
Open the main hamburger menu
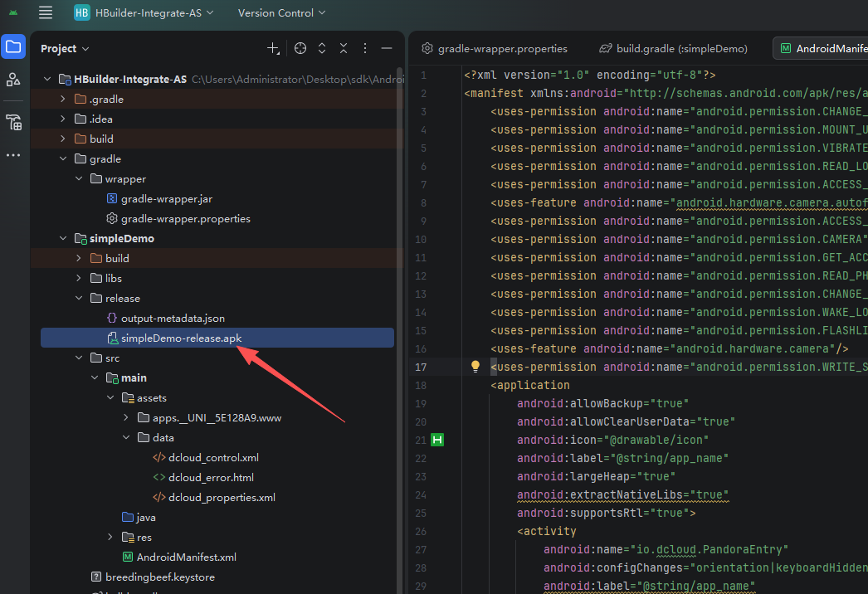(x=46, y=12)
